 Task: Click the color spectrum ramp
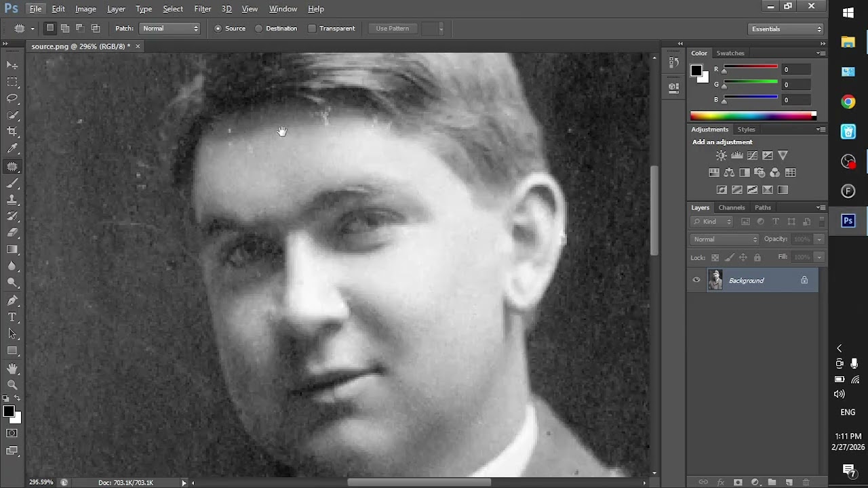[x=753, y=116]
